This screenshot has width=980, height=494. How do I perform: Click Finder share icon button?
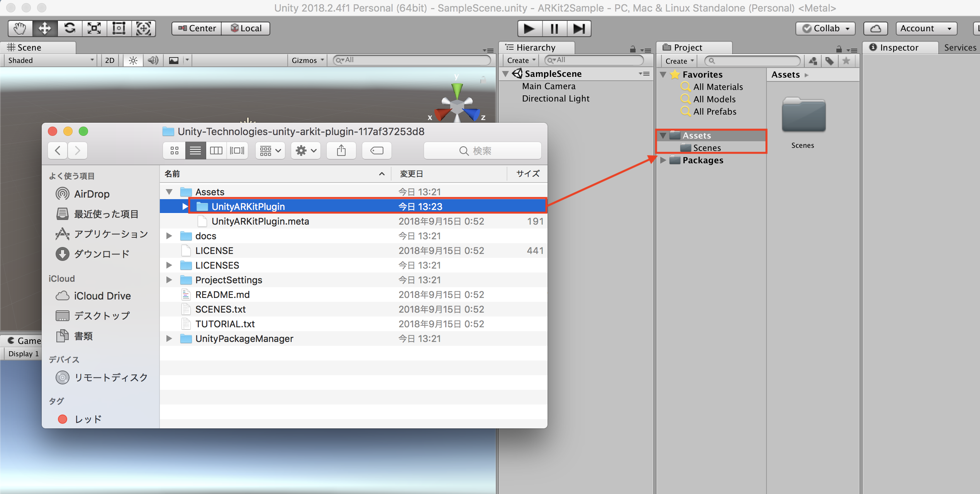click(x=341, y=151)
